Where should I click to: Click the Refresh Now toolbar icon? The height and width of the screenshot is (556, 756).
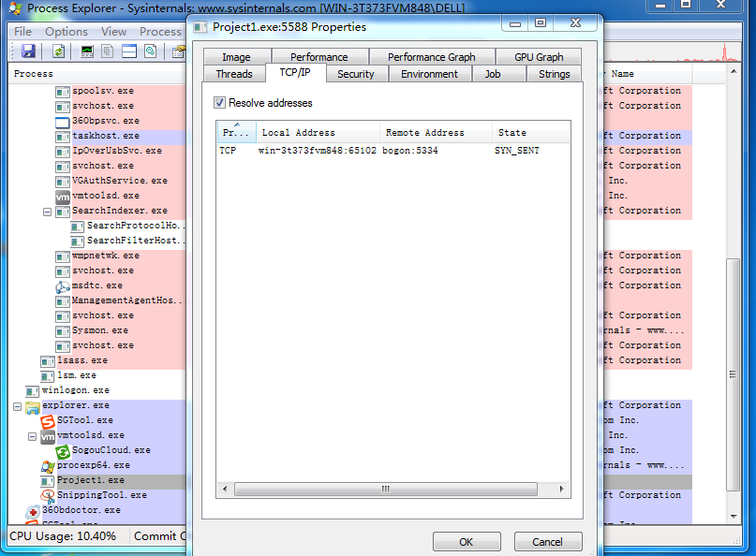click(58, 51)
